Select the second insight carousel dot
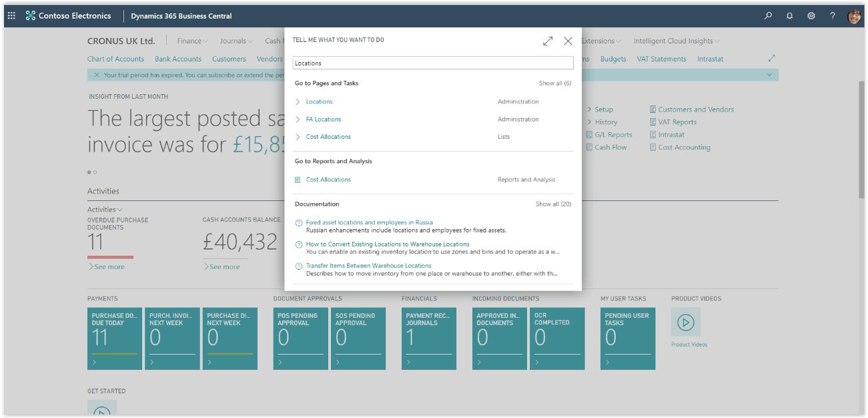The height and width of the screenshot is (418, 868). tap(95, 172)
